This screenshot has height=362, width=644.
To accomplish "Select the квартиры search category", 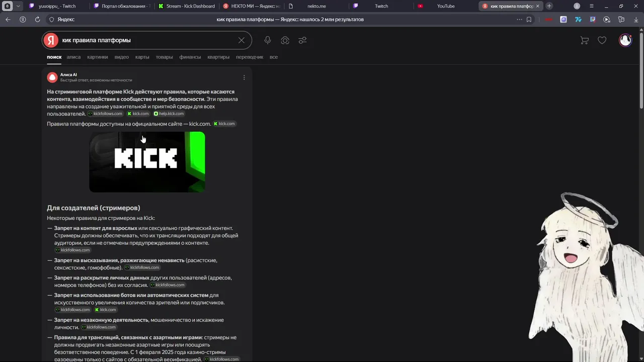I will [218, 57].
